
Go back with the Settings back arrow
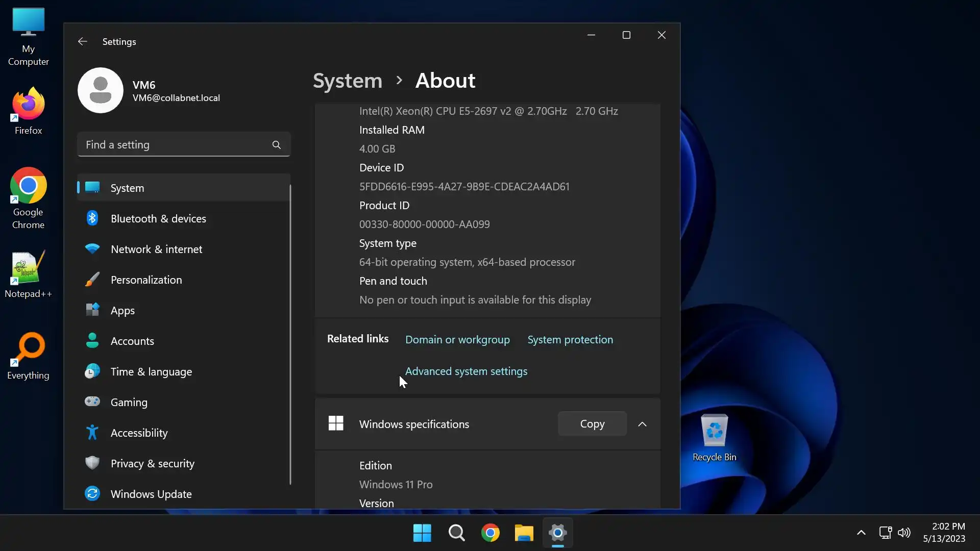coord(83,41)
